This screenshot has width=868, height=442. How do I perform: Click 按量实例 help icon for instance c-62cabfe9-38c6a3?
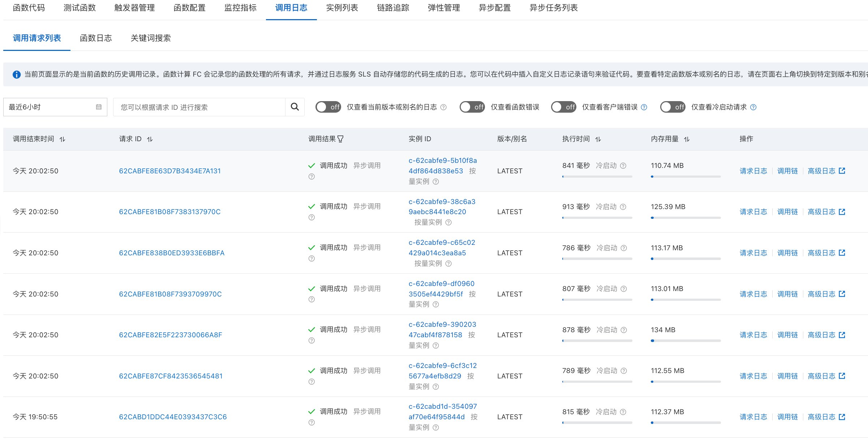[x=448, y=222]
